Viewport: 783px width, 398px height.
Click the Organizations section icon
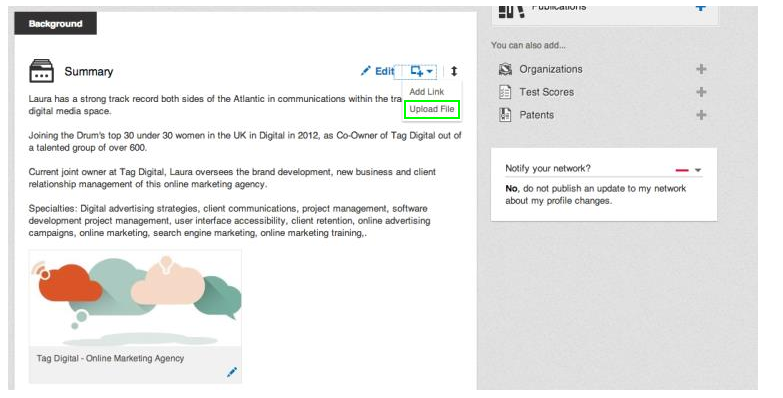tap(505, 69)
